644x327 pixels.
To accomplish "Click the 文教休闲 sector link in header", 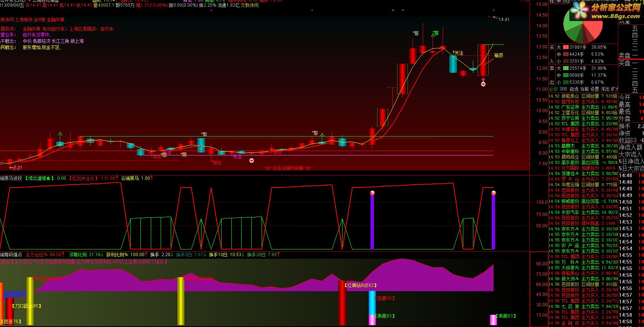I will 250,5.
